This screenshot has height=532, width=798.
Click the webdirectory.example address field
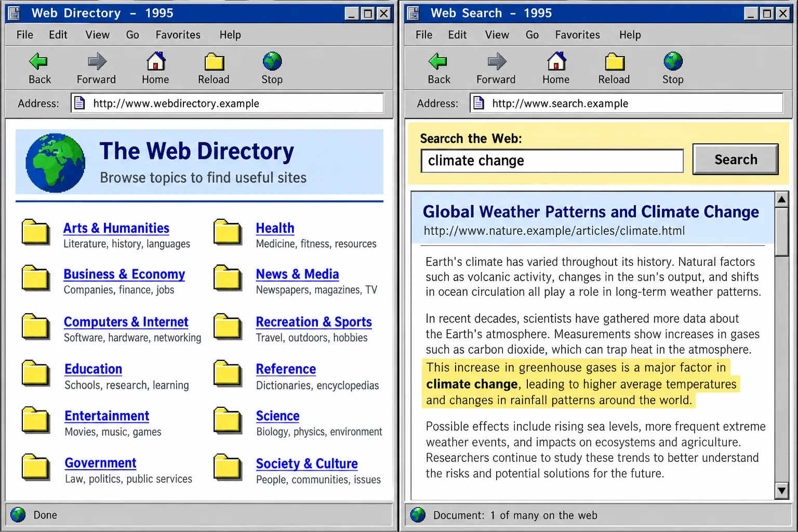228,103
